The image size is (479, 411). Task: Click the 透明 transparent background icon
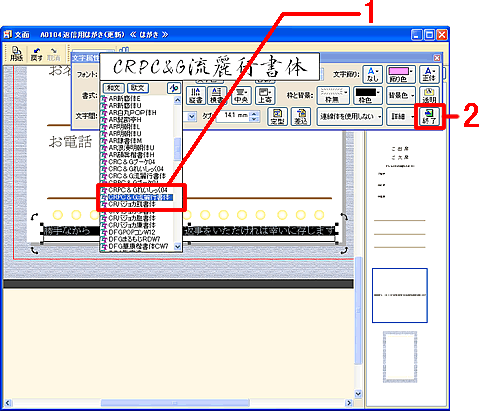point(429,95)
